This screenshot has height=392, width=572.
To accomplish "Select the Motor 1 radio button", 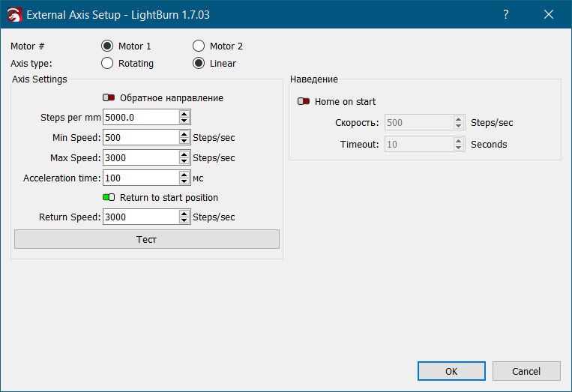I will 107,46.
